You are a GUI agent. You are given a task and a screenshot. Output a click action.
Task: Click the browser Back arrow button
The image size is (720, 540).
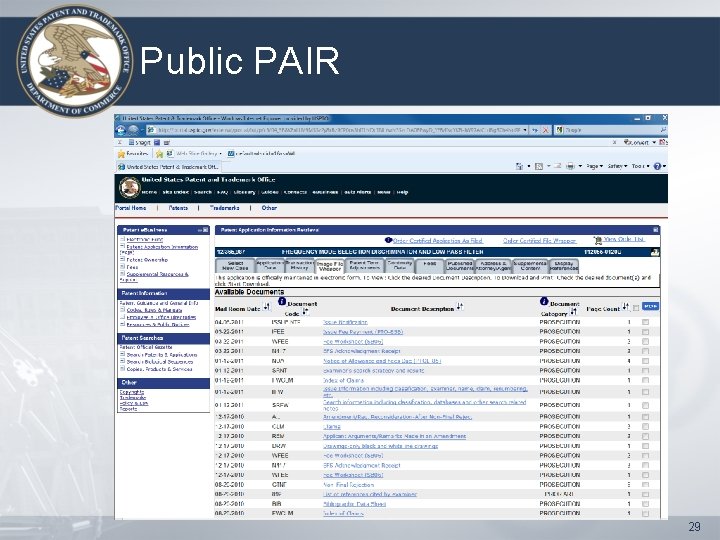(x=121, y=130)
